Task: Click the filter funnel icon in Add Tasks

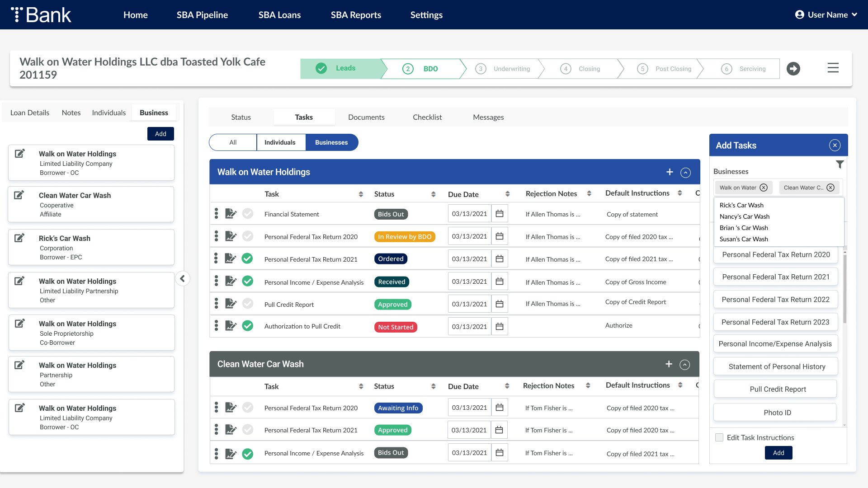Action: point(840,164)
